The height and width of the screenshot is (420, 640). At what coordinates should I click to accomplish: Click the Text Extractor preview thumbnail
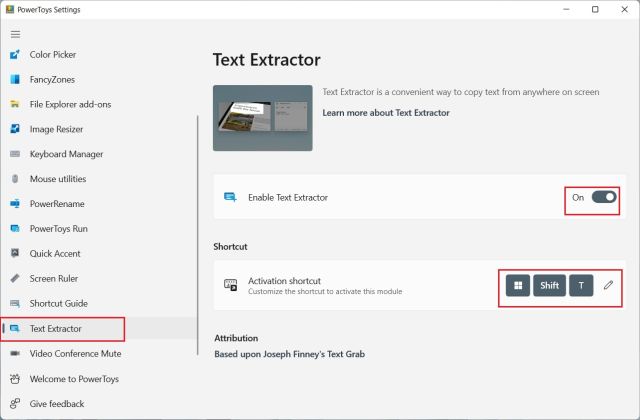pos(263,118)
